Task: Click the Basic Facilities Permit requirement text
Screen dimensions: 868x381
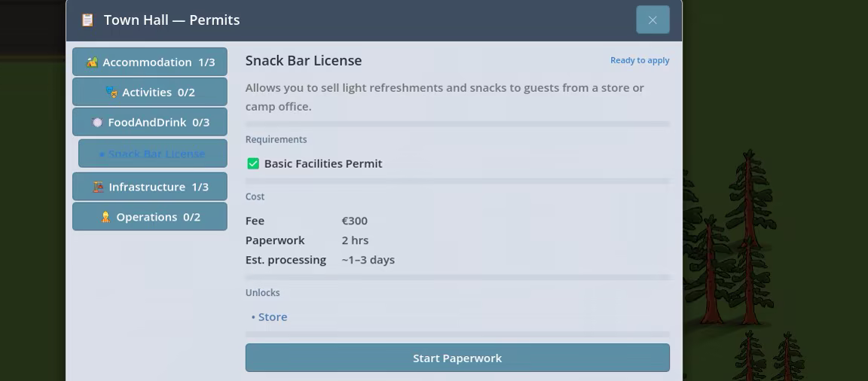Action: (x=323, y=163)
